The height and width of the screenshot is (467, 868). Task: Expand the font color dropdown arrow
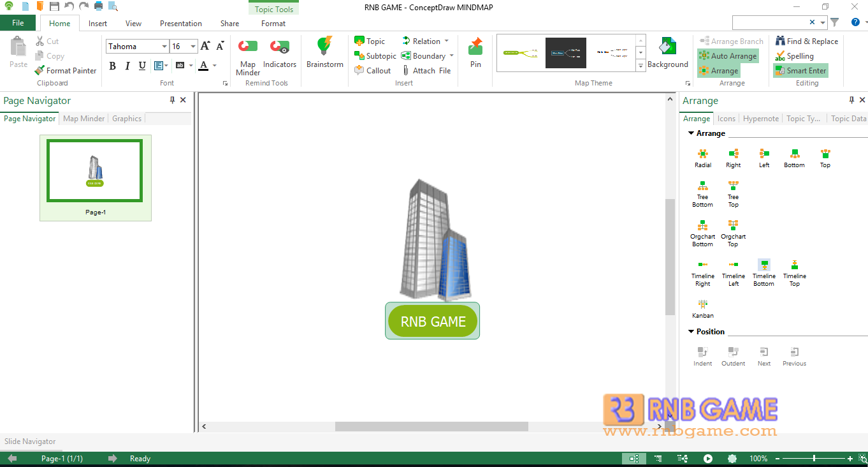pyautogui.click(x=214, y=66)
